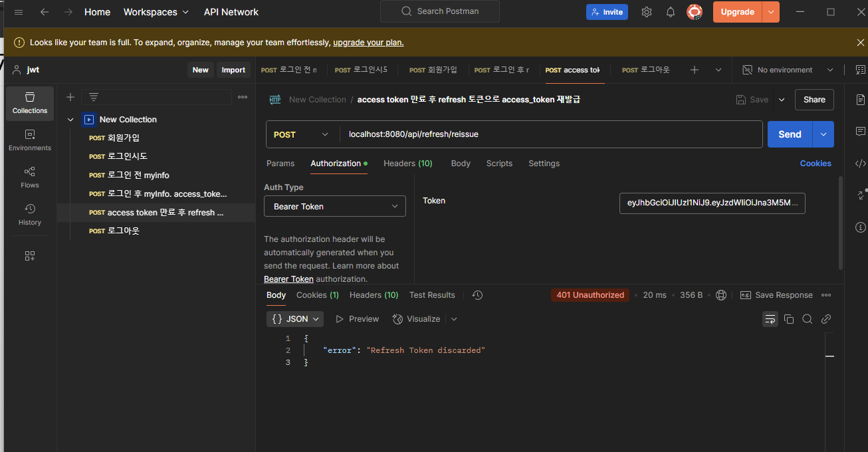Click the Import button

[233, 70]
